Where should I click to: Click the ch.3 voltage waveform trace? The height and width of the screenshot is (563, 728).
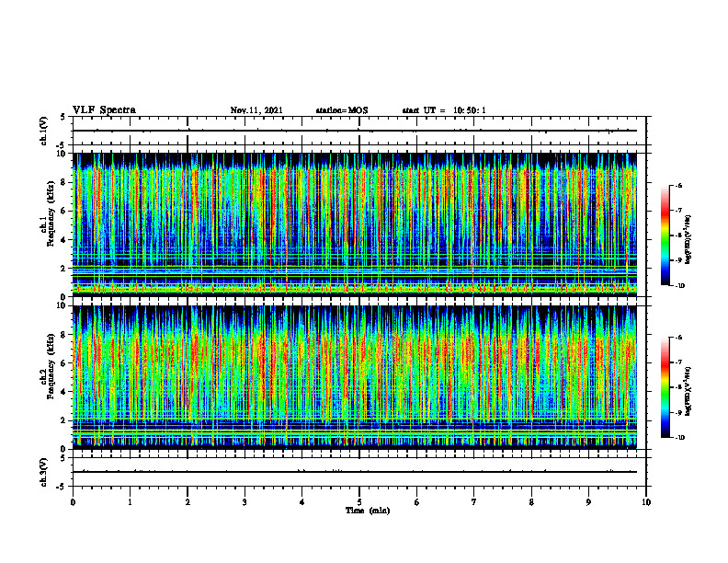tap(355, 472)
